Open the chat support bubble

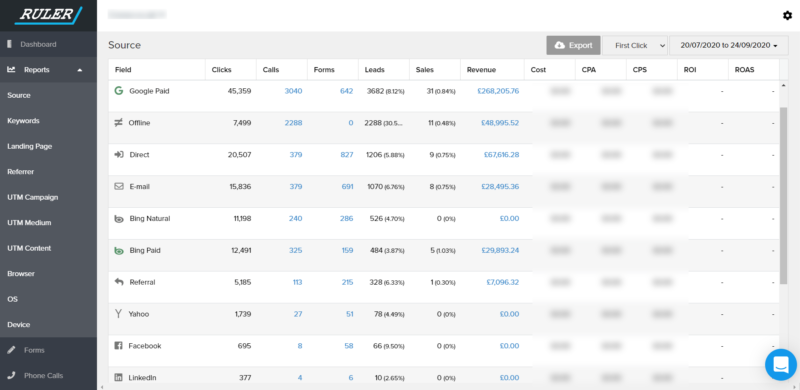click(781, 364)
